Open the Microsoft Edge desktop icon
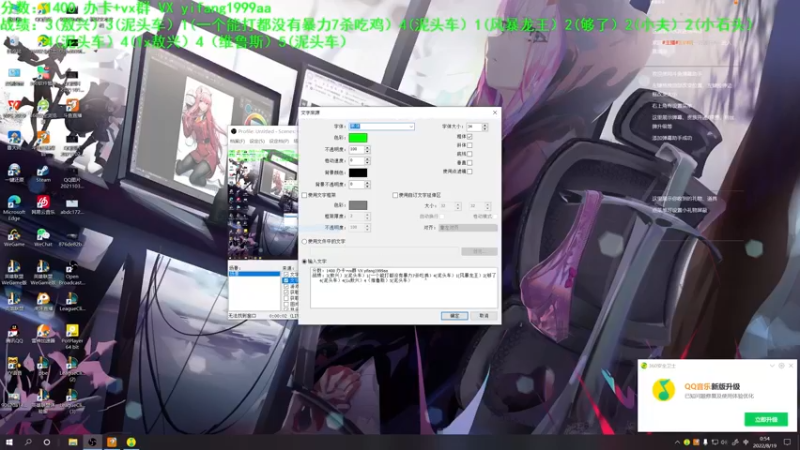800x450 pixels. 14,207
